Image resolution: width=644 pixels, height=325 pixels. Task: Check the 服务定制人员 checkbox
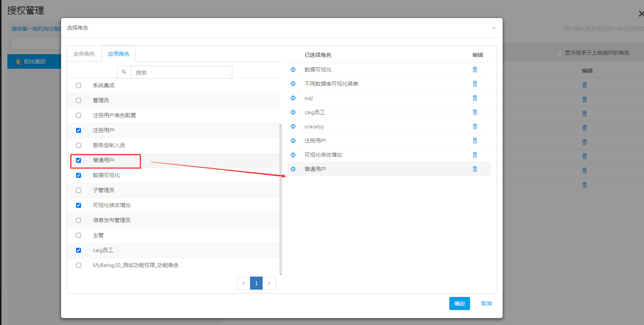(78, 145)
